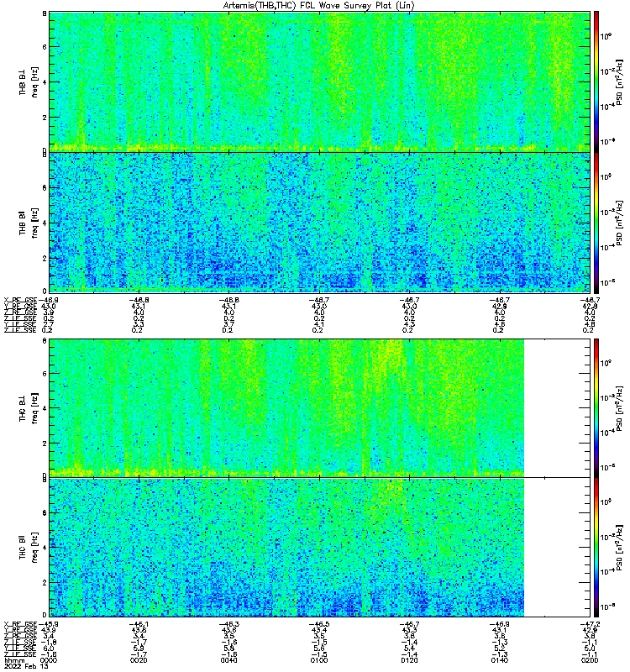
Task: Select the THC B-perp panel colorbar
Action: (596, 408)
